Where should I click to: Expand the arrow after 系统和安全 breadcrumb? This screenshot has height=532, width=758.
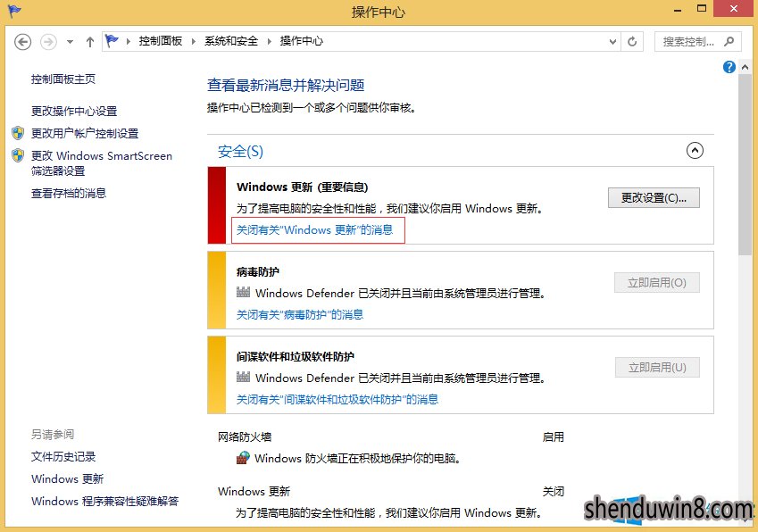270,42
